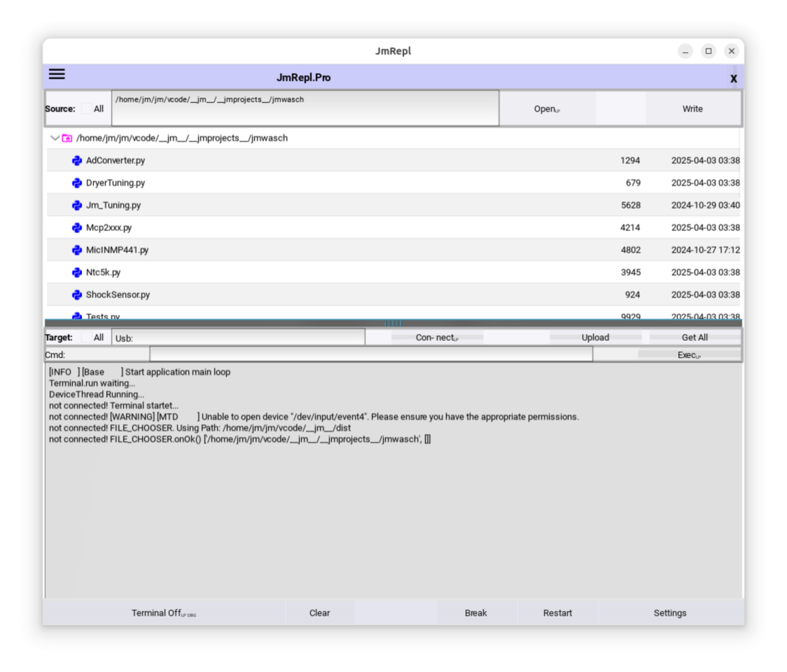This screenshot has width=787, height=672.
Task: Click the Python icon beside Jm_Tuning.py
Action: point(77,205)
